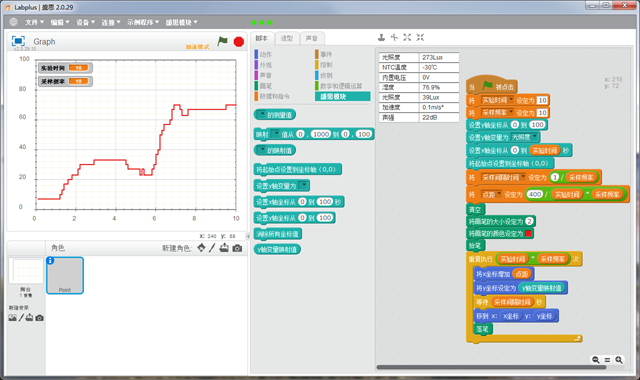The width and height of the screenshot is (640, 380).
Task: Reset scripts area zoom
Action: pyautogui.click(x=607, y=360)
